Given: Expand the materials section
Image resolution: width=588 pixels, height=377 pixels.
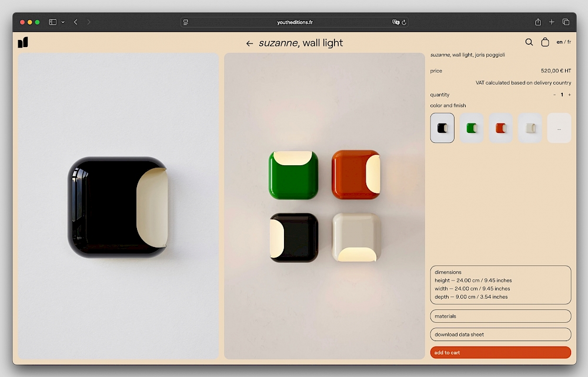Looking at the screenshot, I should (500, 316).
